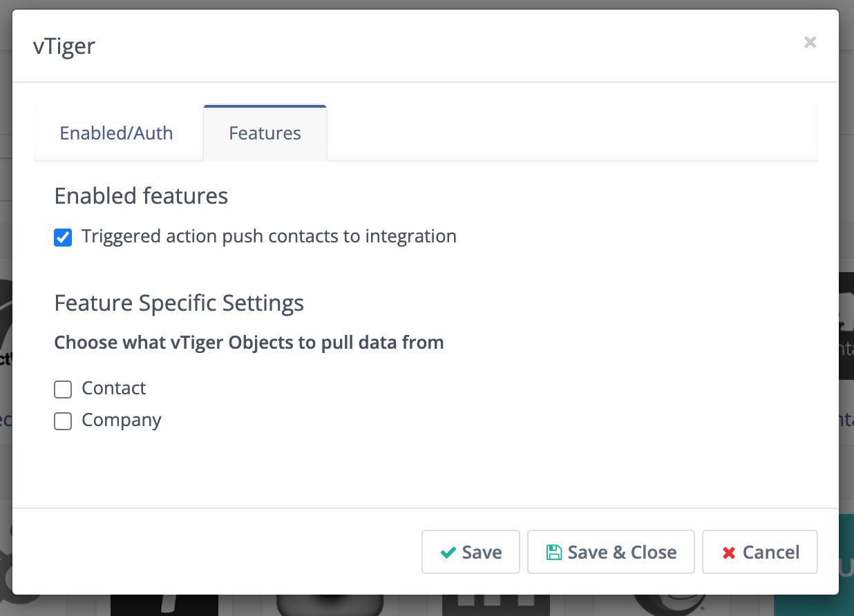
Task: Click the floppy disk icon on Save & Close
Action: tap(553, 552)
